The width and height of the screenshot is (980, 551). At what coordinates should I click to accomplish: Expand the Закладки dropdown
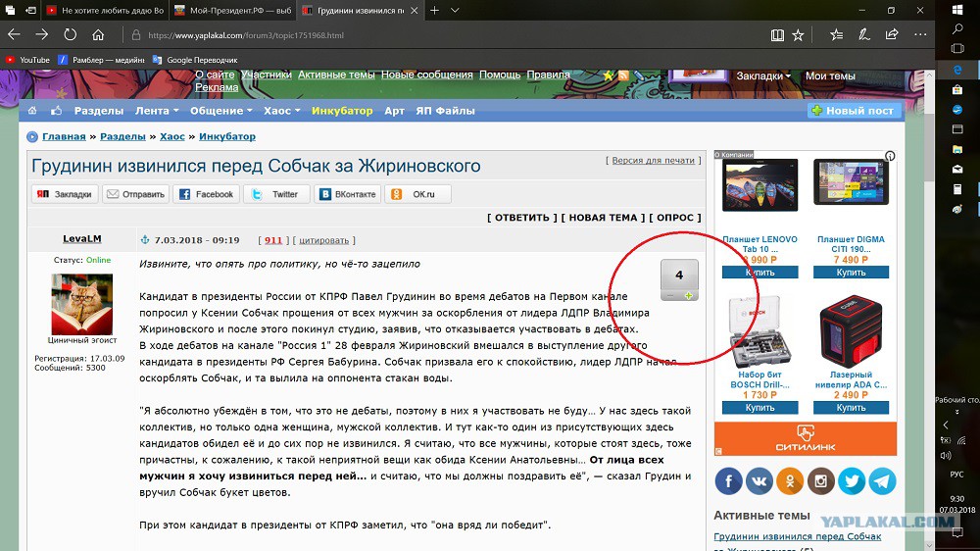pos(763,75)
